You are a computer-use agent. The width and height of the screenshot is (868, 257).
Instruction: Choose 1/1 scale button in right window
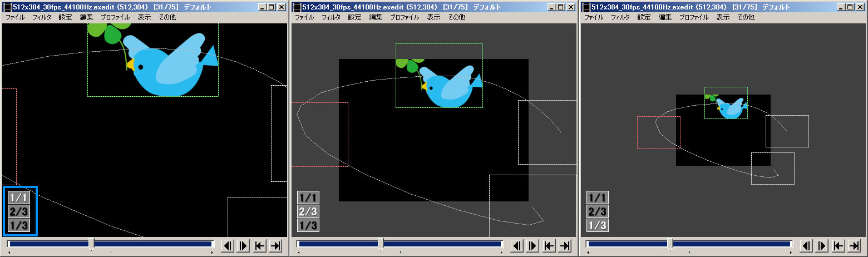coord(598,197)
